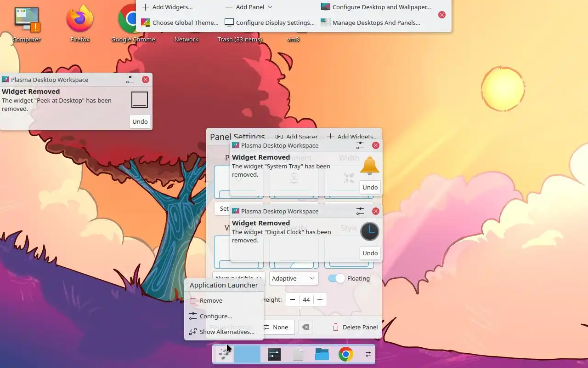Click the bell icon in System Tray notification
588x368 pixels.
click(370, 166)
